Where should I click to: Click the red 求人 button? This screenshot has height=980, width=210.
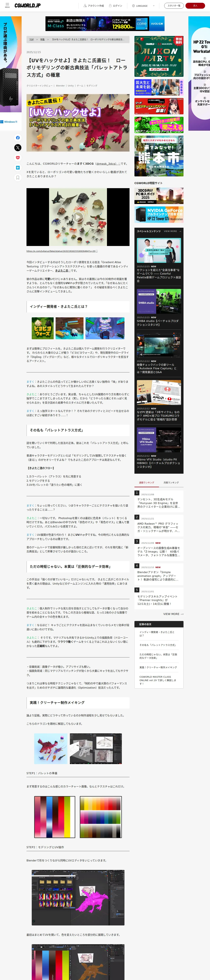(x=195, y=6)
